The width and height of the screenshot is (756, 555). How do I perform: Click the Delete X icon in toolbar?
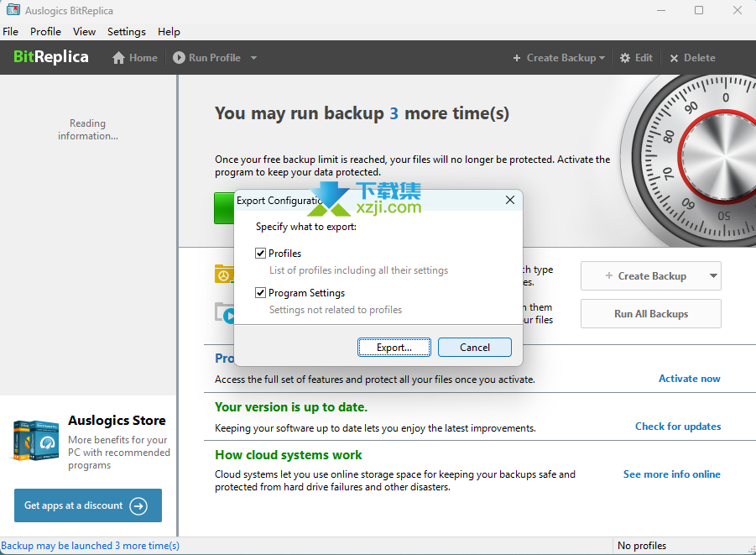click(x=674, y=58)
